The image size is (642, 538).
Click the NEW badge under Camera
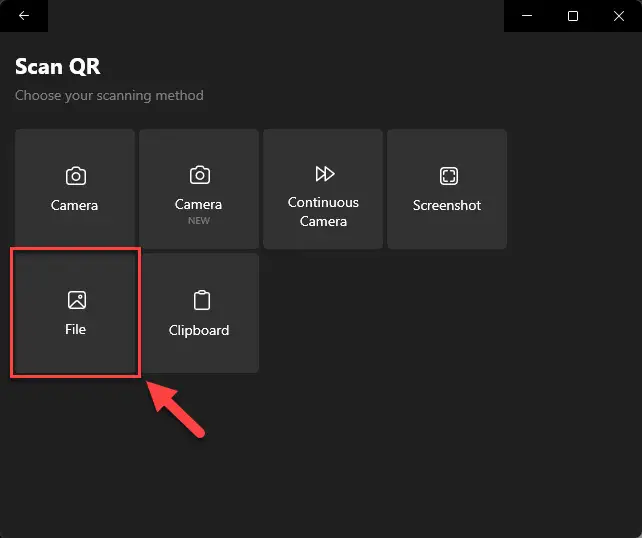199,221
